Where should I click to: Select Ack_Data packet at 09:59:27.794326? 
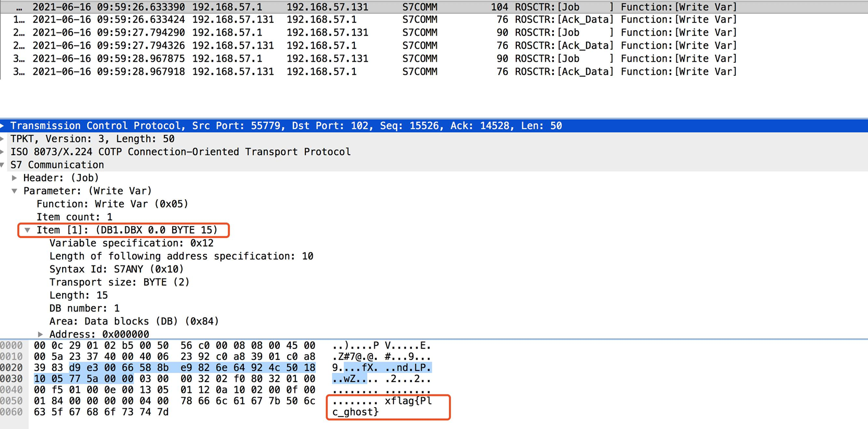434,46
